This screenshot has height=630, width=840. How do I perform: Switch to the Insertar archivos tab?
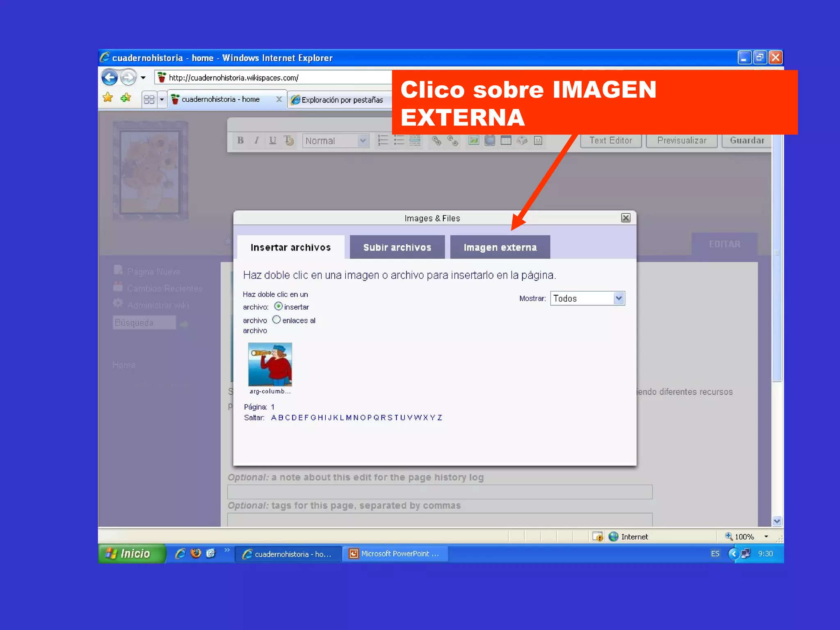291,247
